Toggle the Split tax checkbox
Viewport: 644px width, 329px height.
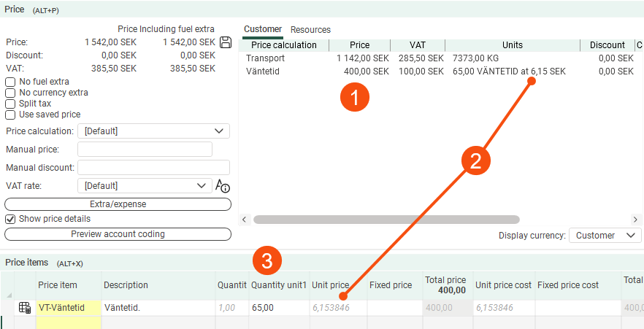pyautogui.click(x=10, y=104)
